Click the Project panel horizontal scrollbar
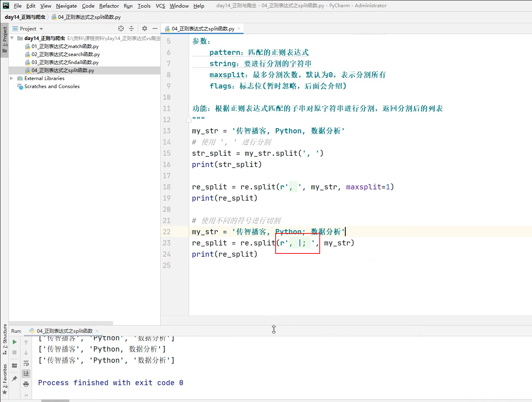Screen dimensions: 532x402 tap(61, 323)
